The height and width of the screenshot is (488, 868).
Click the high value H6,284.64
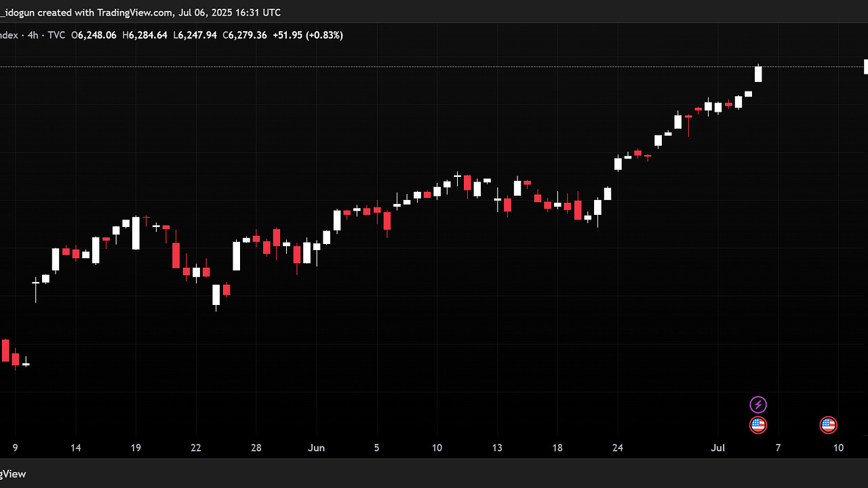[144, 35]
